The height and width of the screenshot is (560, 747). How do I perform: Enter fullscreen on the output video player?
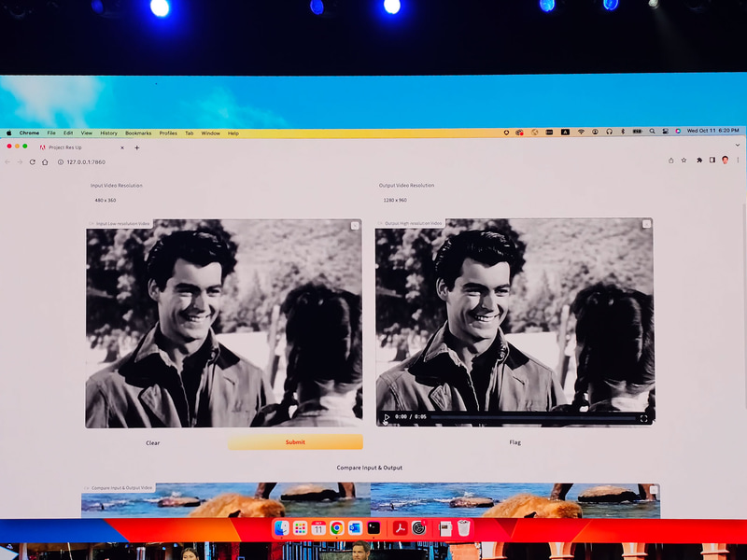click(x=643, y=418)
